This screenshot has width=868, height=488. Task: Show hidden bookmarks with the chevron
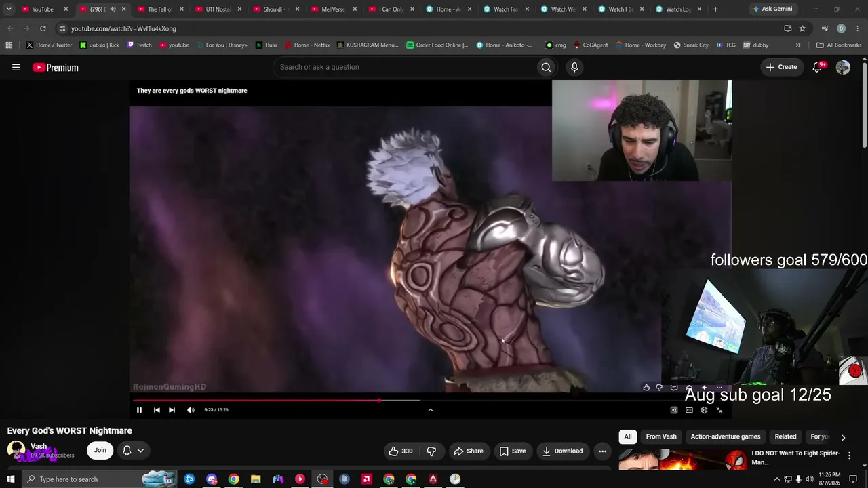pyautogui.click(x=798, y=45)
